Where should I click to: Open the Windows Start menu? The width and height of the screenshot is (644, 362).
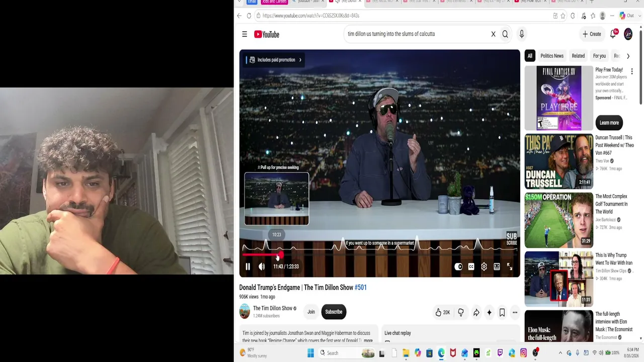tap(310, 353)
